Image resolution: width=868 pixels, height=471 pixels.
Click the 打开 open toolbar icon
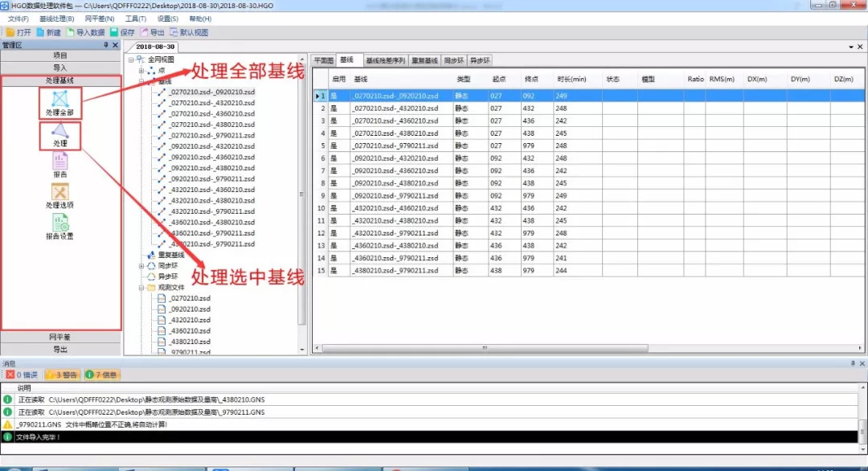(18, 32)
